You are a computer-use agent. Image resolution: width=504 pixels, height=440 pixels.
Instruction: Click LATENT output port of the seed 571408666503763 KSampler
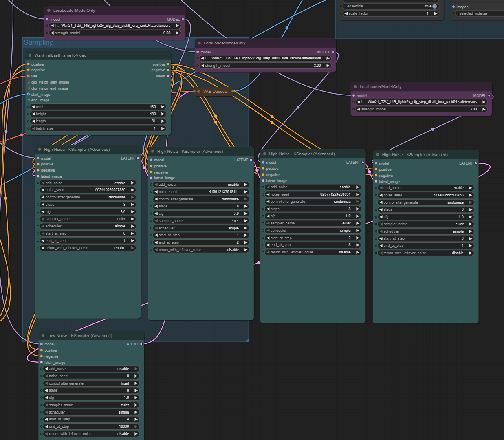tap(476, 163)
